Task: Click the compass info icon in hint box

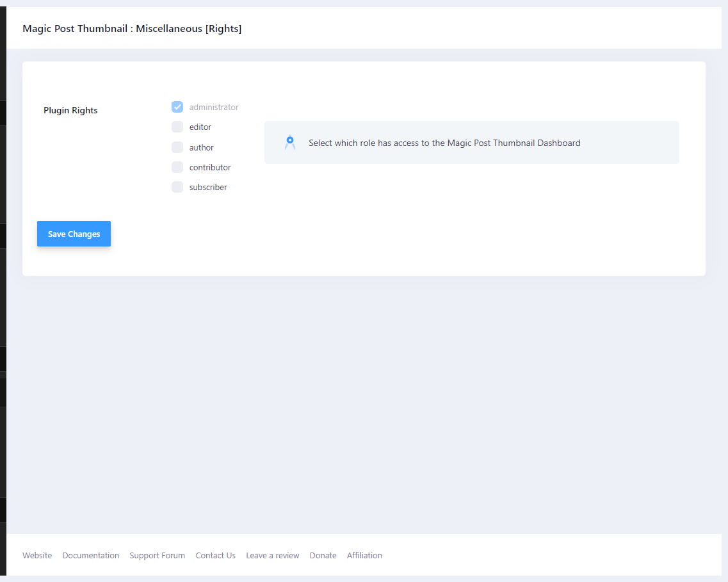Action: click(x=289, y=143)
